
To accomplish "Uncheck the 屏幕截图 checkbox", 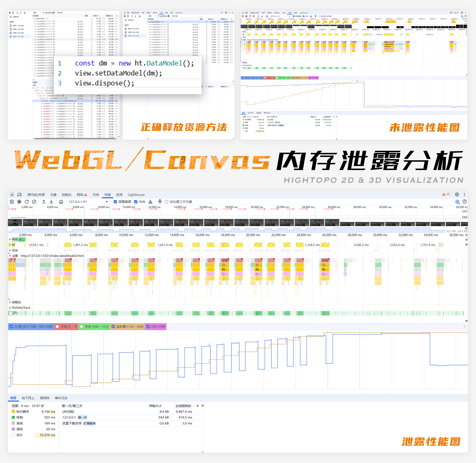I will [115, 202].
